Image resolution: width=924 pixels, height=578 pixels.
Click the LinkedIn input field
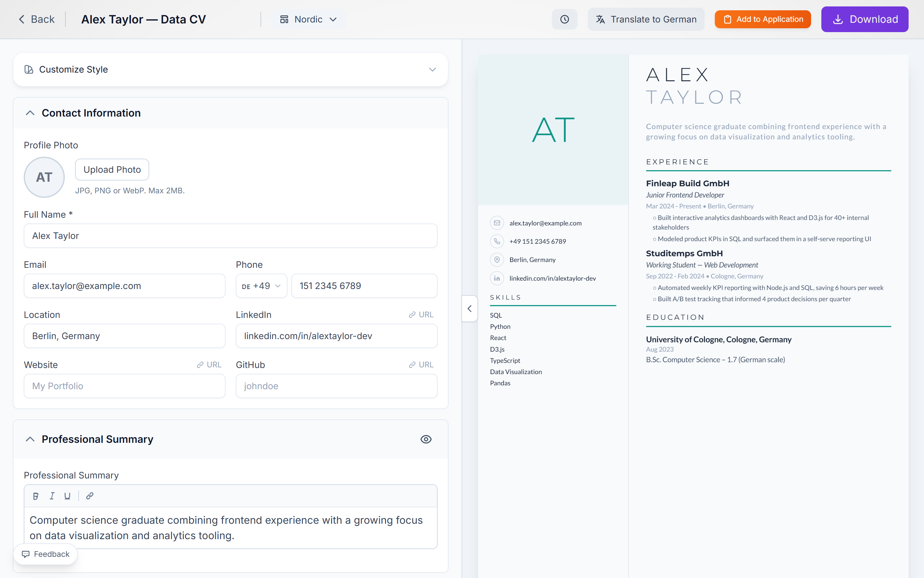click(336, 336)
